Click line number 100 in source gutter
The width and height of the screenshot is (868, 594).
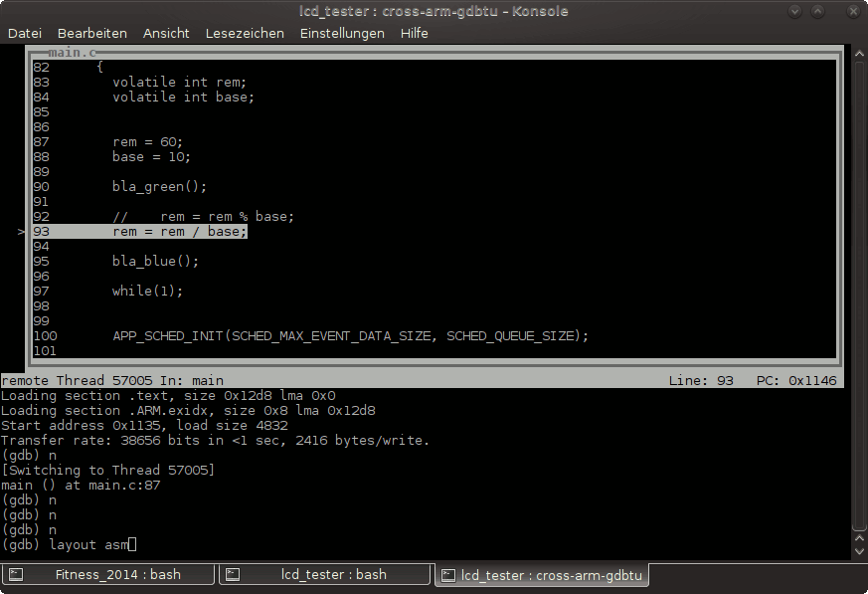45,335
